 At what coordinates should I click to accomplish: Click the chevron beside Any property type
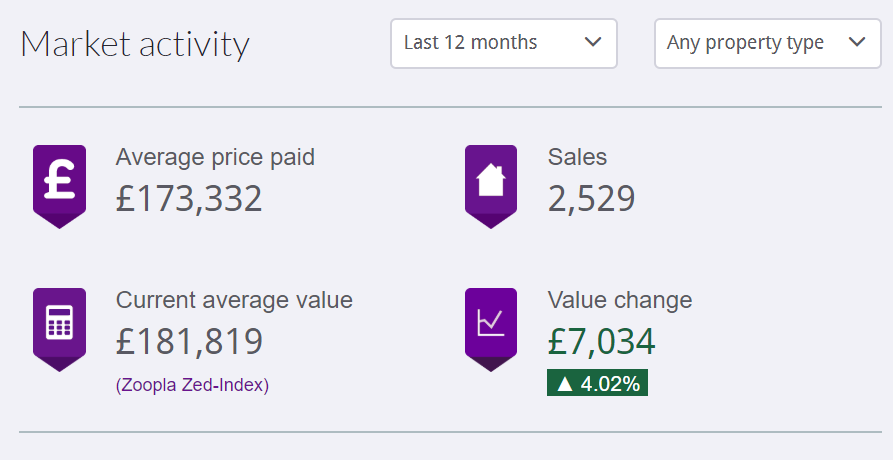[856, 43]
